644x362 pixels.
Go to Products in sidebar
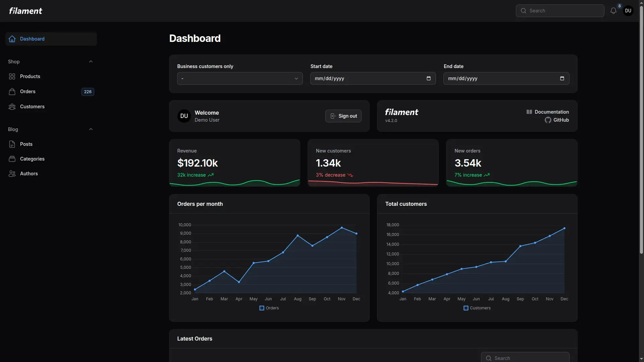pos(30,76)
